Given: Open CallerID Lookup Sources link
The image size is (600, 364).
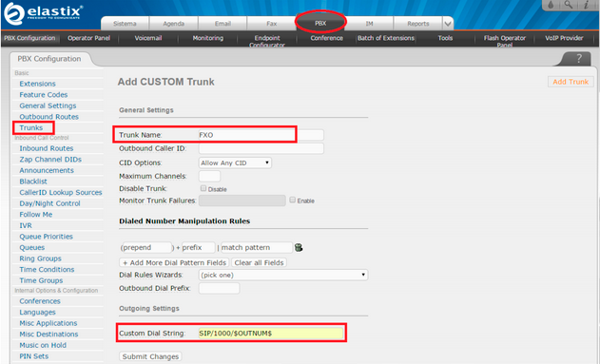Looking at the screenshot, I should [61, 192].
